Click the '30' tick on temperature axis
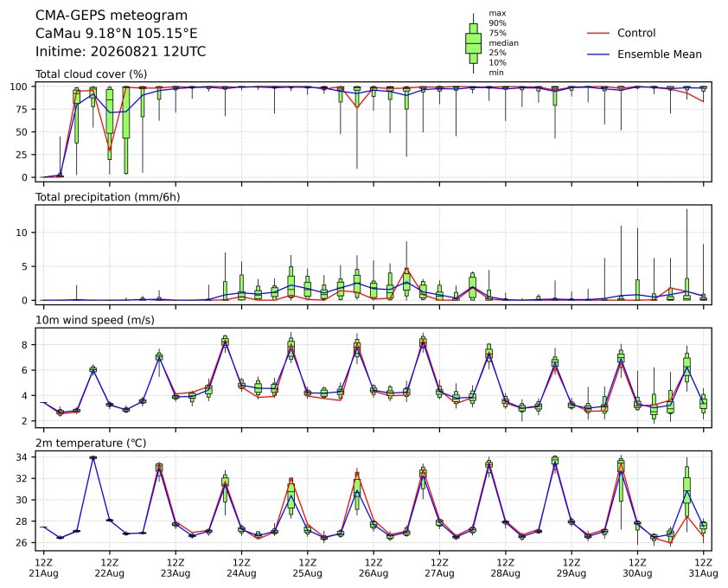Image resolution: width=728 pixels, height=588 pixels. click(x=22, y=500)
